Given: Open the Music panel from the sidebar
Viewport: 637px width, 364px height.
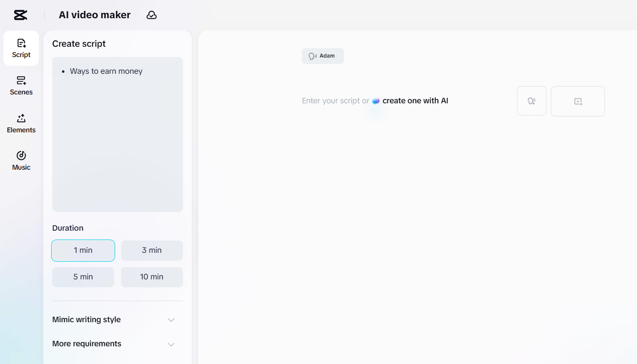Looking at the screenshot, I should click(21, 159).
